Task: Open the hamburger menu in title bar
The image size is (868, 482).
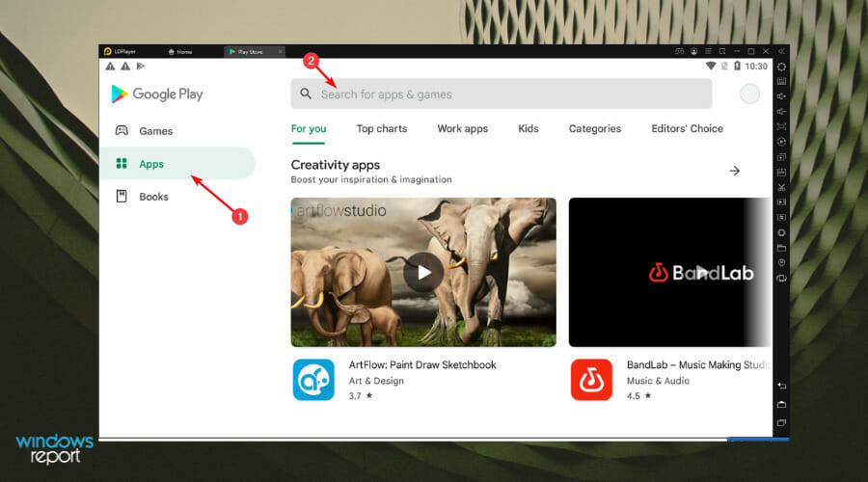Action: tap(708, 51)
